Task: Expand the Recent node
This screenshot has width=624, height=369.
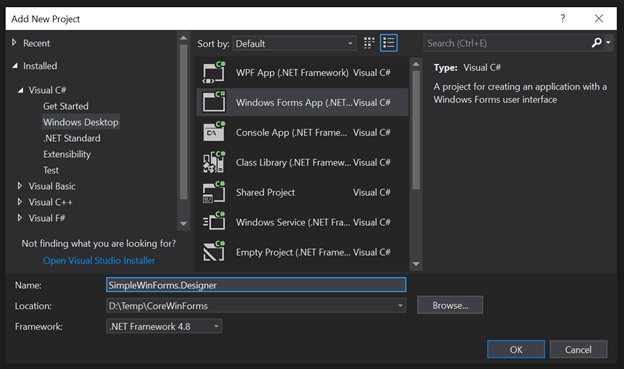Action: click(x=14, y=43)
